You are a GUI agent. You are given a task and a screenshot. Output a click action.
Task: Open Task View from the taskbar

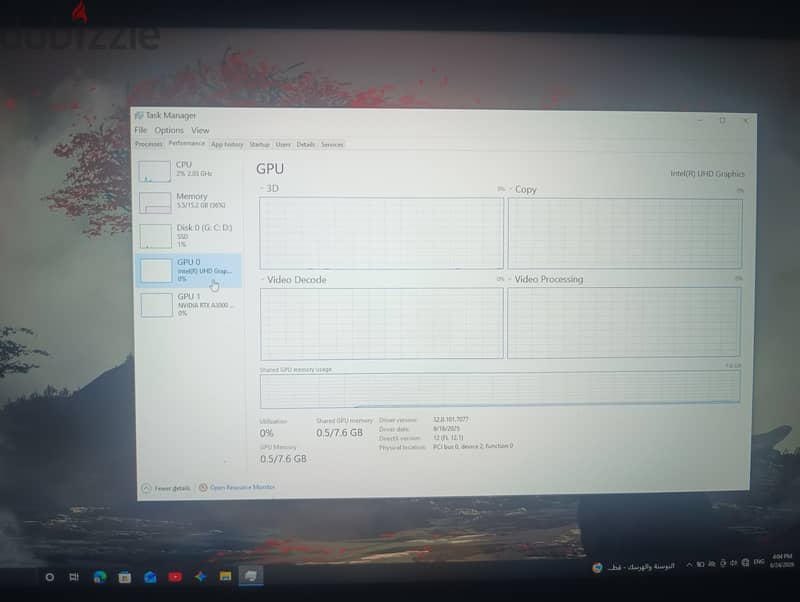[74, 577]
